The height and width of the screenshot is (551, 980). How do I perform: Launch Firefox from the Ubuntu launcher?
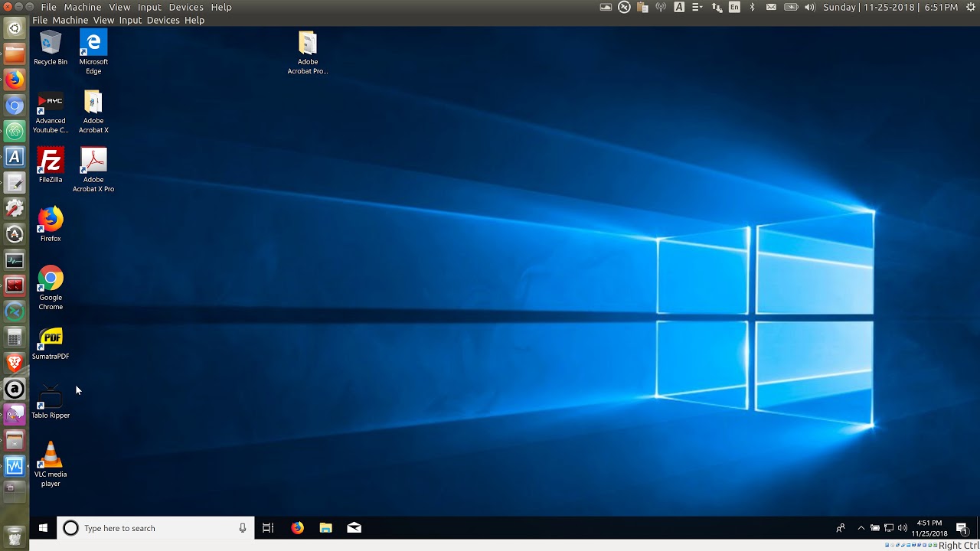(15, 80)
